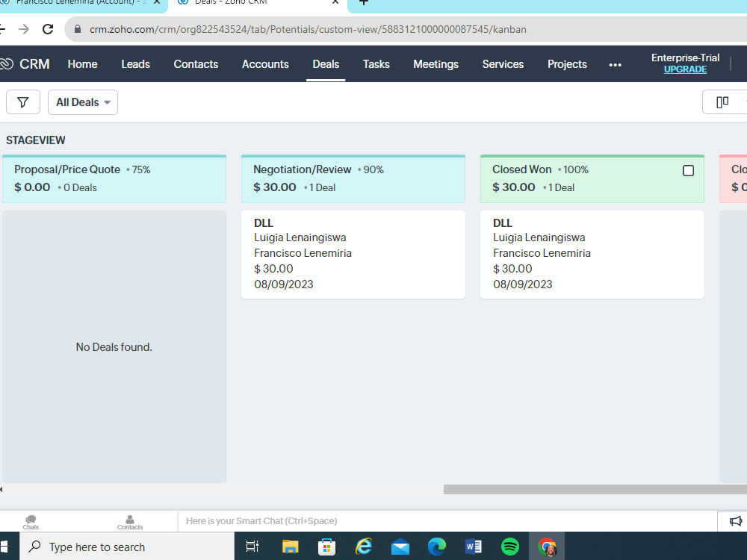
Task: Focus the Smart Chat input field
Action: [447, 521]
